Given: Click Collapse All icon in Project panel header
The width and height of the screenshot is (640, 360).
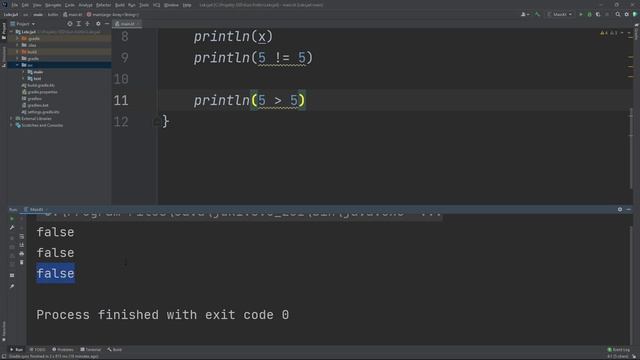Looking at the screenshot, I should pos(87,24).
